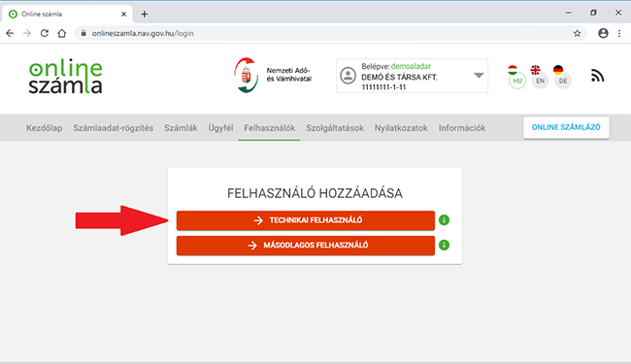
Task: Open the Számlák menu
Action: [x=181, y=128]
